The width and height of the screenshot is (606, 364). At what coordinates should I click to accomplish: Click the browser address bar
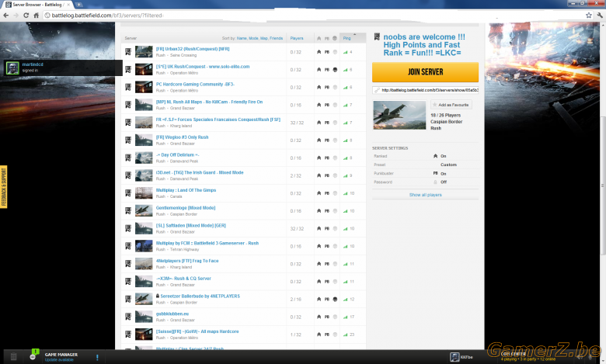click(313, 16)
